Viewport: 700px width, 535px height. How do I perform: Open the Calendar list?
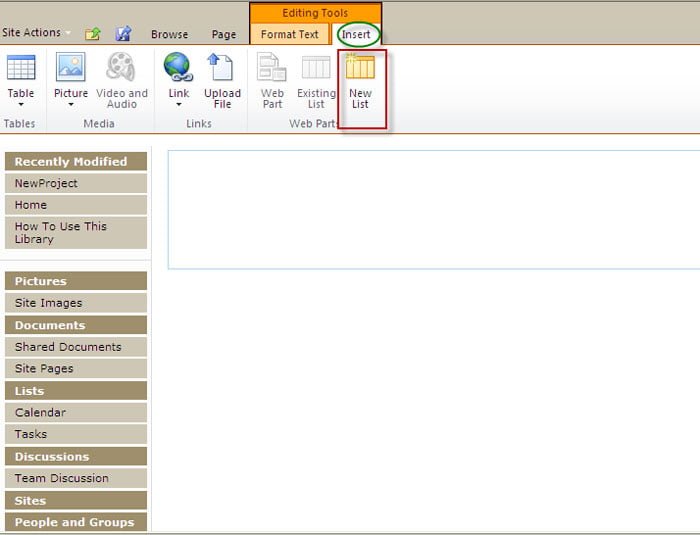(x=76, y=412)
